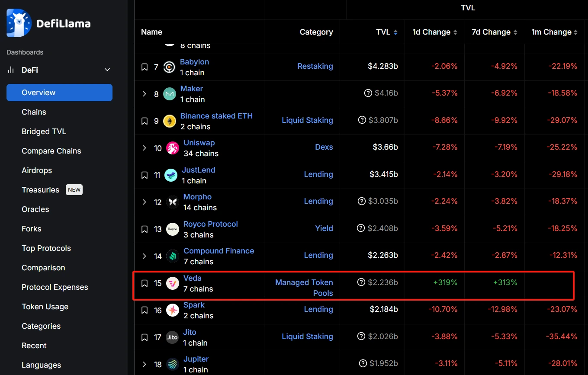This screenshot has height=375, width=588.
Task: Go to Top Protocols
Action: (x=46, y=248)
